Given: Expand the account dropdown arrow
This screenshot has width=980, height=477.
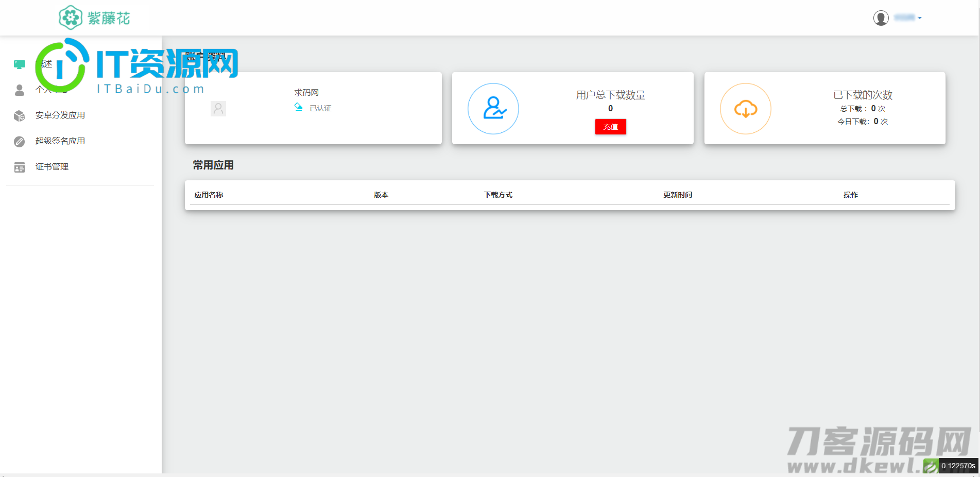Looking at the screenshot, I should point(920,18).
